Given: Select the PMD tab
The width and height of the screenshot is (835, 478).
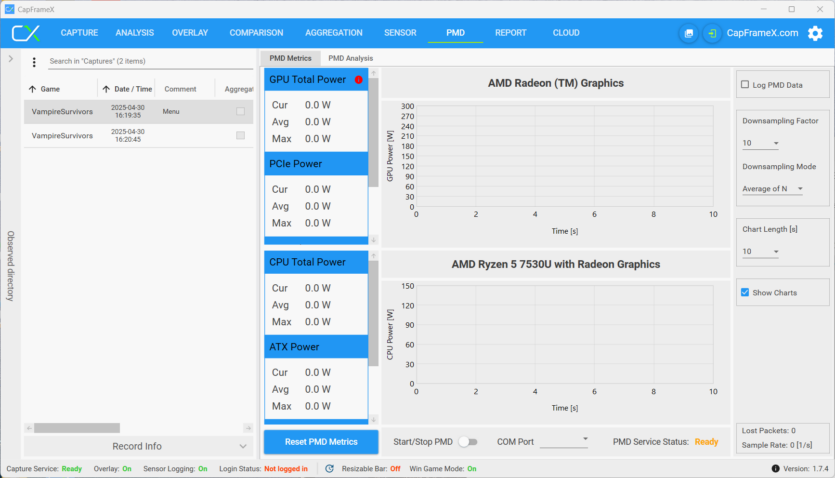Looking at the screenshot, I should click(x=455, y=33).
